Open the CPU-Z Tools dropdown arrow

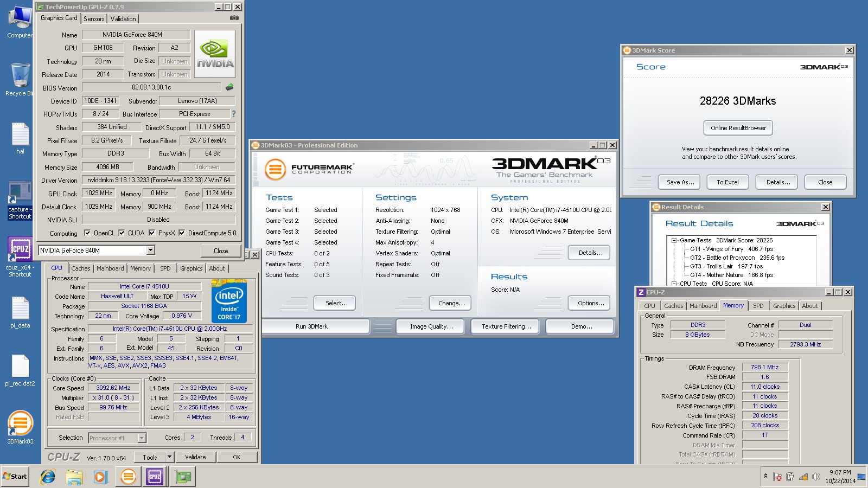169,457
